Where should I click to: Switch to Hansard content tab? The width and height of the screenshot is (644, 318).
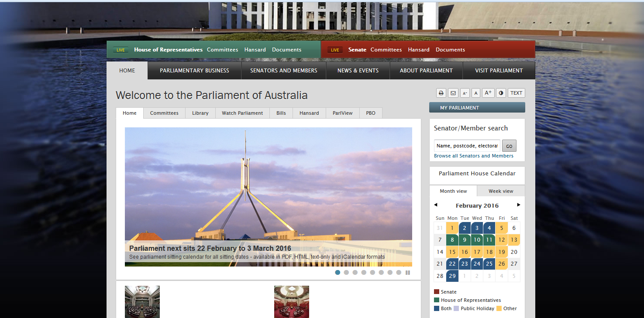[309, 113]
